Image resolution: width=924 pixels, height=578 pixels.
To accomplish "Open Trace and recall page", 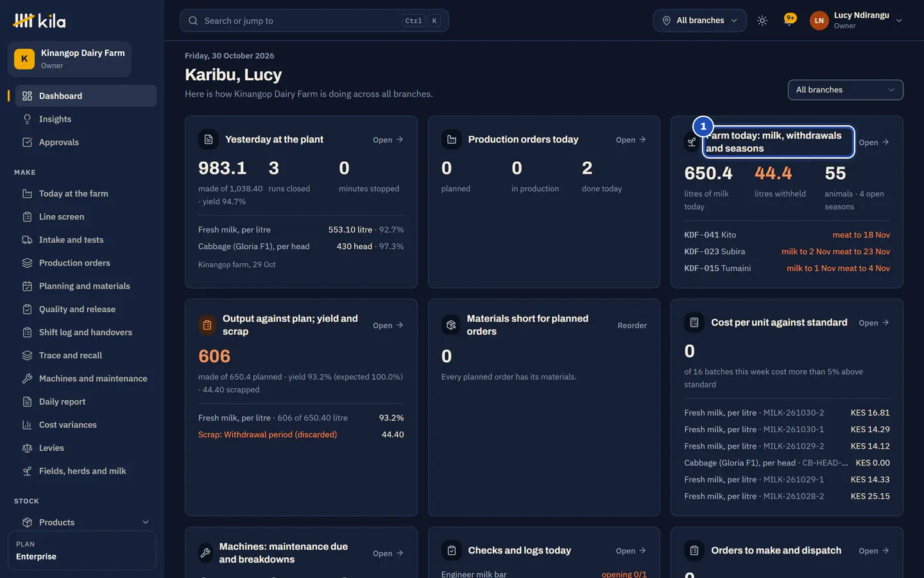I will tap(86, 355).
